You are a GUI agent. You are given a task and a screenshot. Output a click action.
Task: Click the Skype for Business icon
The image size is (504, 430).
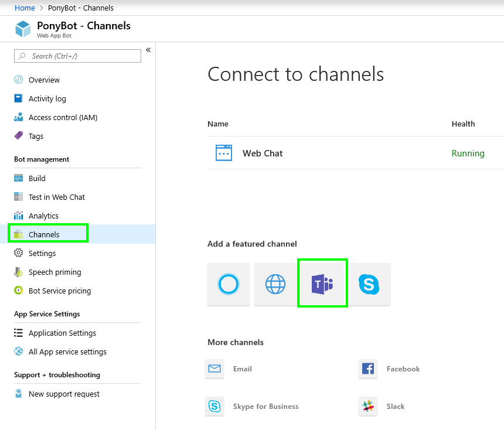(x=214, y=406)
